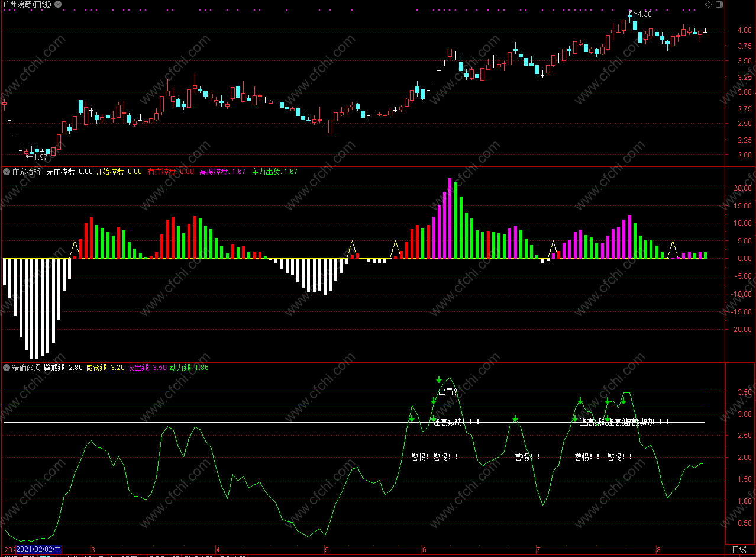Click the 开始控盘 legend label
756x557 pixels.
[x=110, y=172]
